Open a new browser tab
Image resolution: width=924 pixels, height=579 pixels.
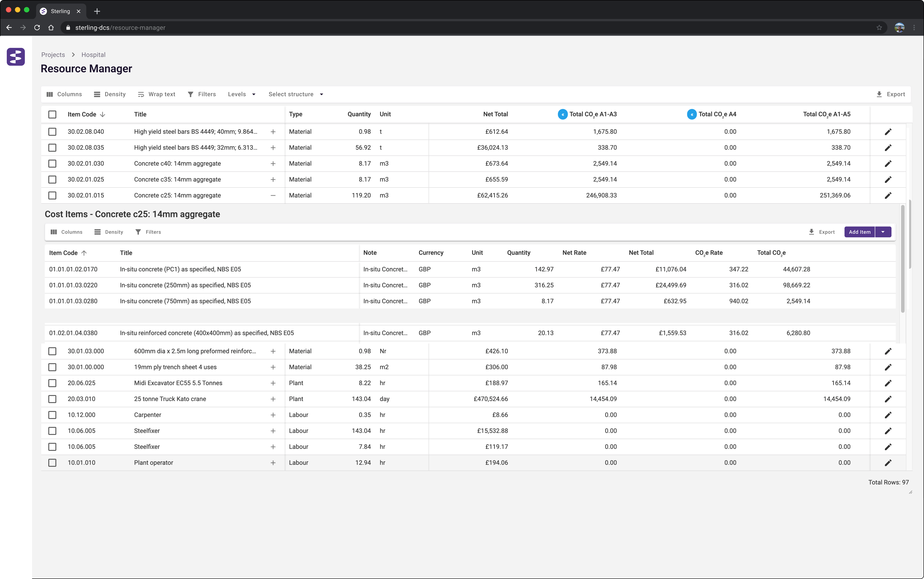pyautogui.click(x=97, y=11)
